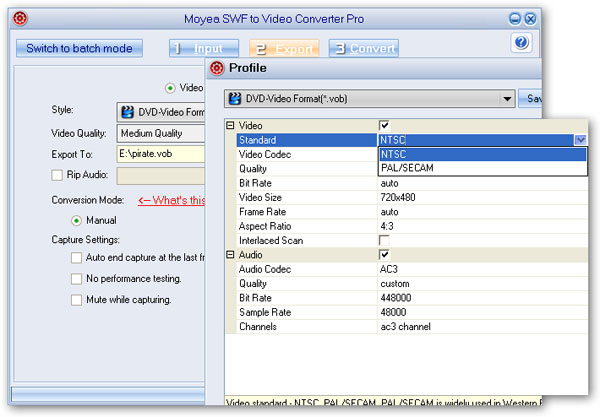Click the Save button in the Profile panel
The image size is (600, 417).
530,99
